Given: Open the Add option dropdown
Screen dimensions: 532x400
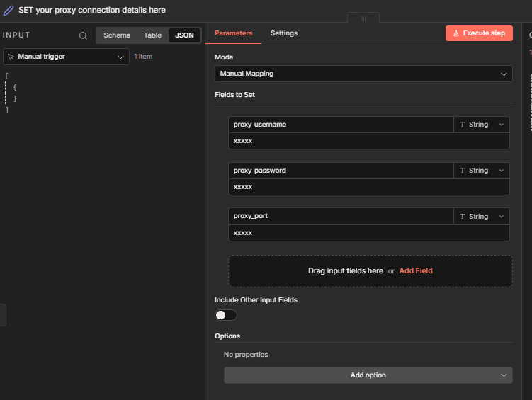Looking at the screenshot, I should (368, 375).
